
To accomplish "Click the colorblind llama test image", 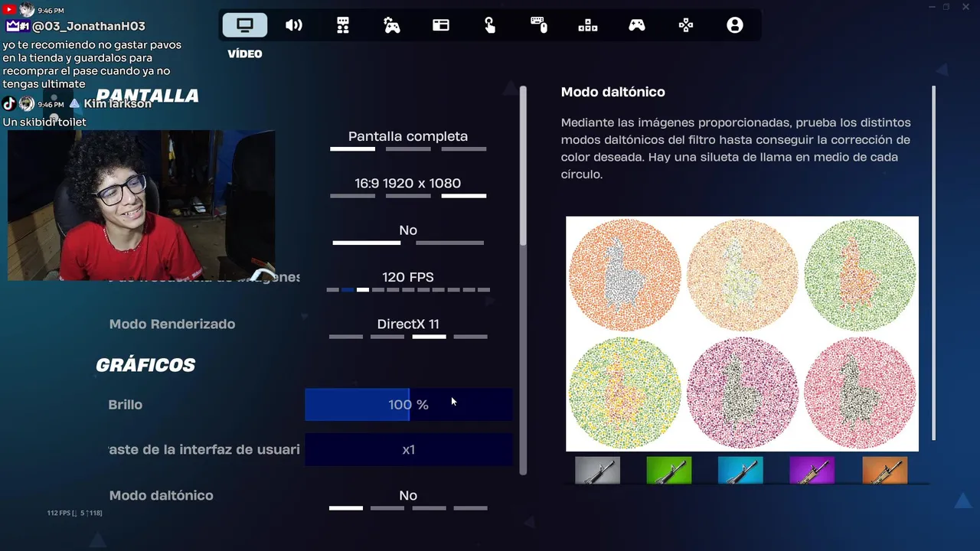I will (x=742, y=334).
